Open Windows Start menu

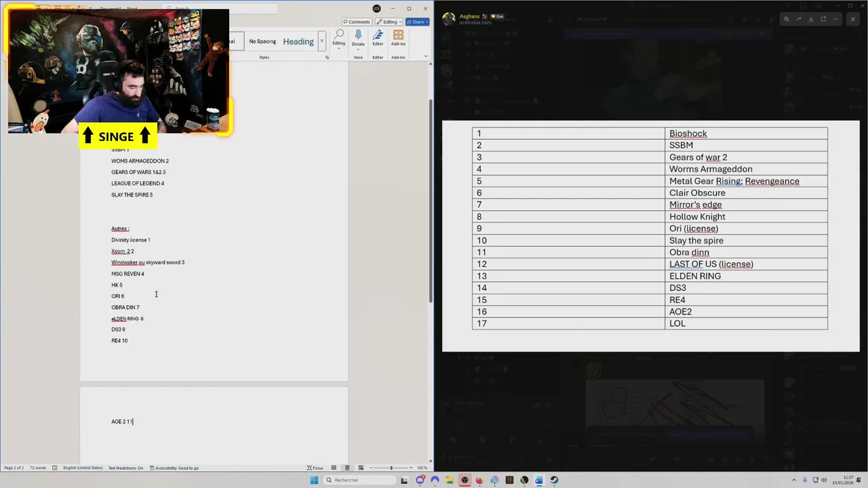pyautogui.click(x=314, y=481)
